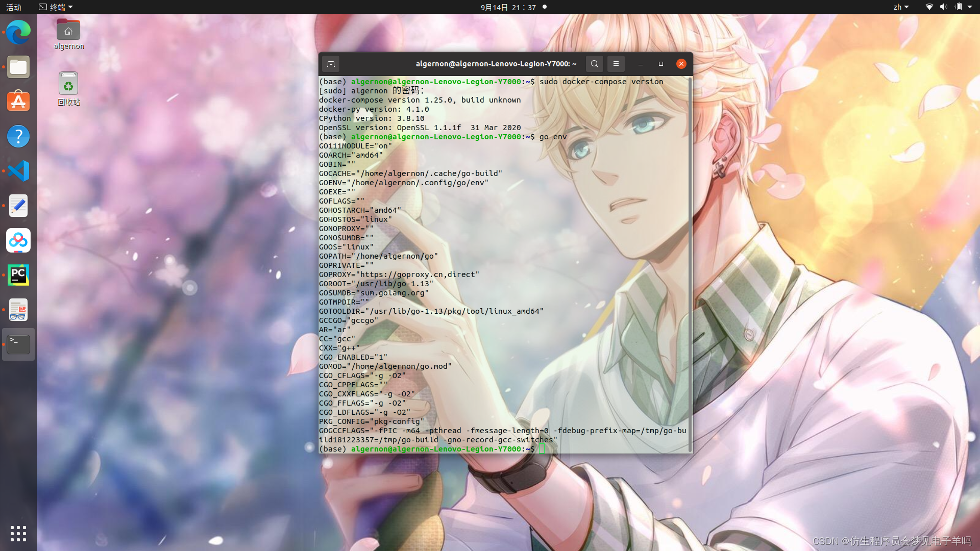Open the 活动 Activities overview
This screenshot has width=980, height=551.
click(14, 7)
